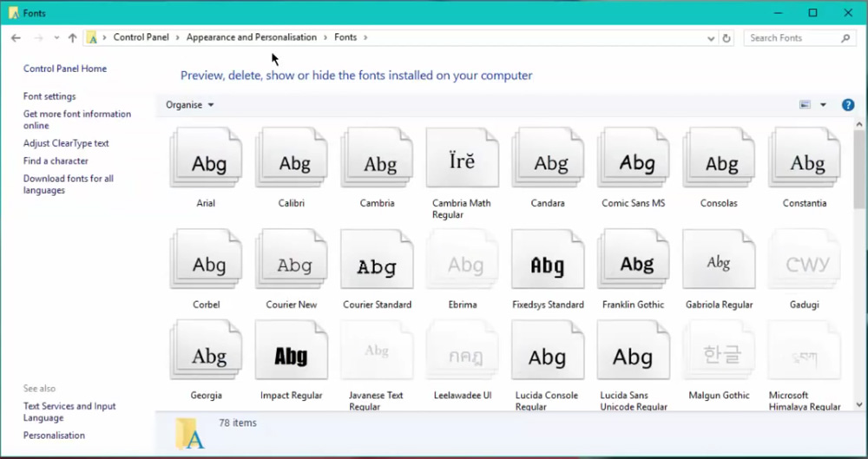
Task: Select the Comic Sans MS font icon
Action: tap(634, 159)
